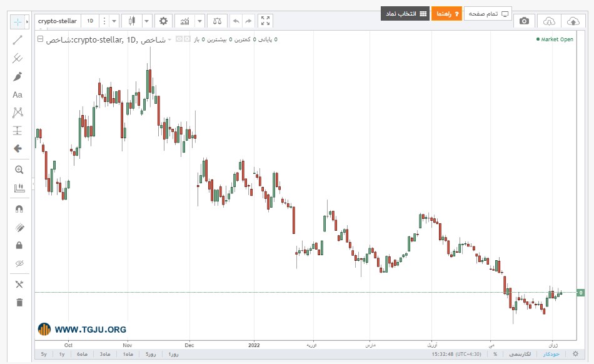
Task: Remove drawings with the trash icon
Action: pyautogui.click(x=19, y=302)
